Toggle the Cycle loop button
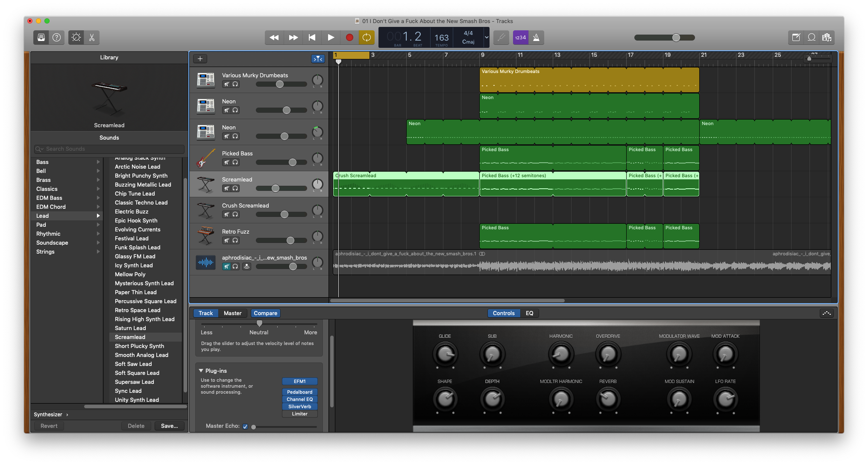 pos(367,38)
